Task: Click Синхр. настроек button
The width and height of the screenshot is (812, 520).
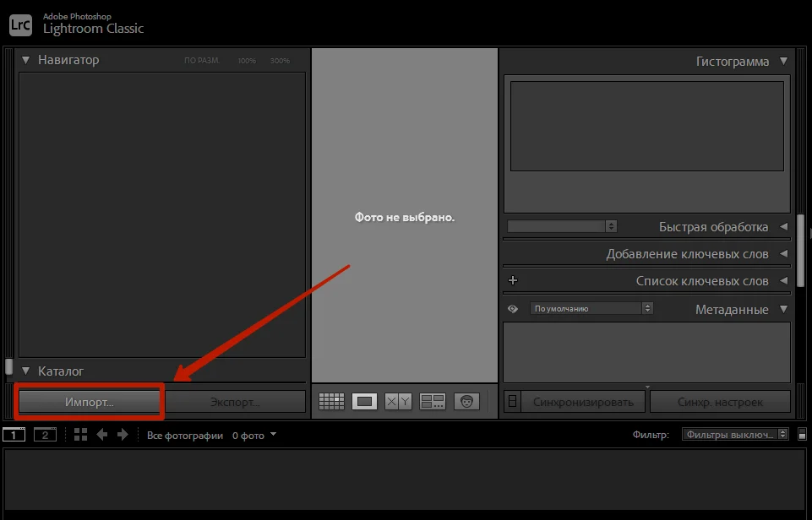Action: (720, 402)
